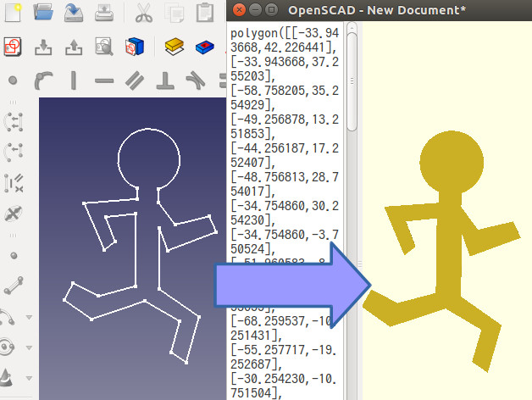Select the create point tool
532x400 pixels.
[x=14, y=256]
